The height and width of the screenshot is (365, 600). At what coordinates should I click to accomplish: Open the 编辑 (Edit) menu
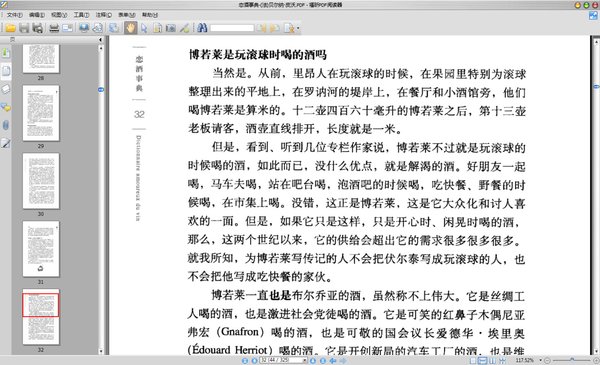37,15
